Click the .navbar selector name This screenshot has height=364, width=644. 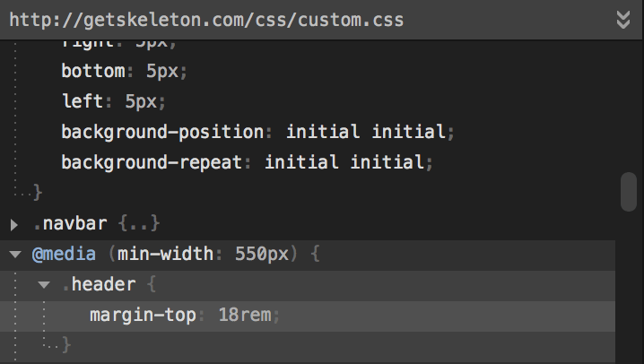coord(71,223)
